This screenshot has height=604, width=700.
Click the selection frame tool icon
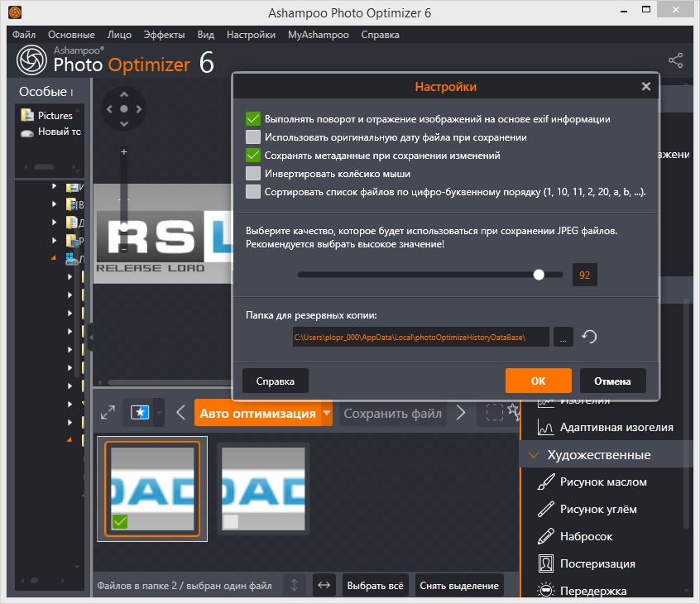[x=495, y=412]
